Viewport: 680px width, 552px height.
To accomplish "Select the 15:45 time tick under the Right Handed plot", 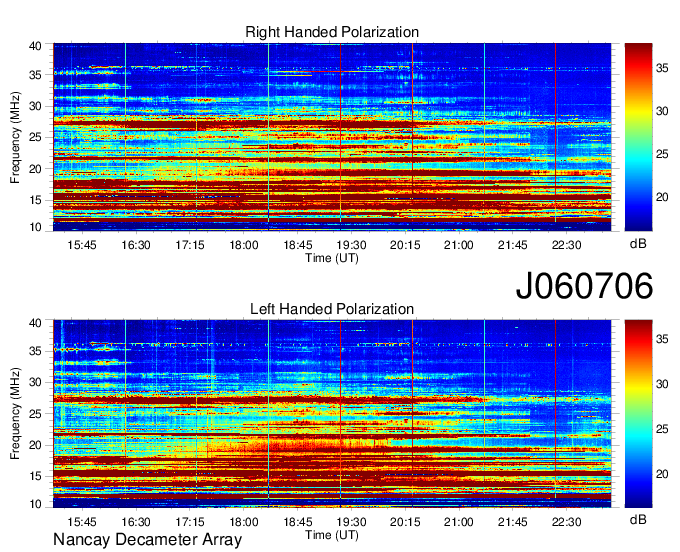I will coord(82,245).
